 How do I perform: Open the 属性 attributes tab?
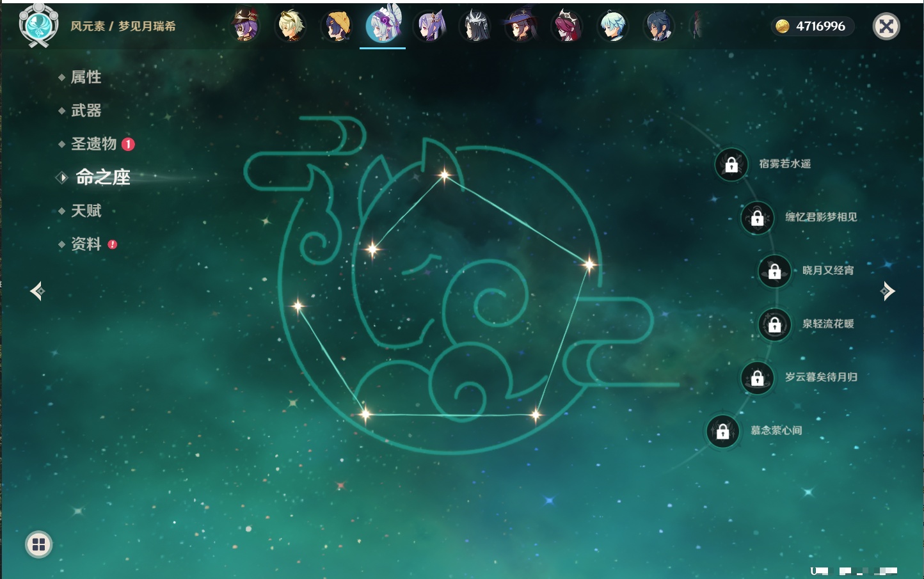86,77
